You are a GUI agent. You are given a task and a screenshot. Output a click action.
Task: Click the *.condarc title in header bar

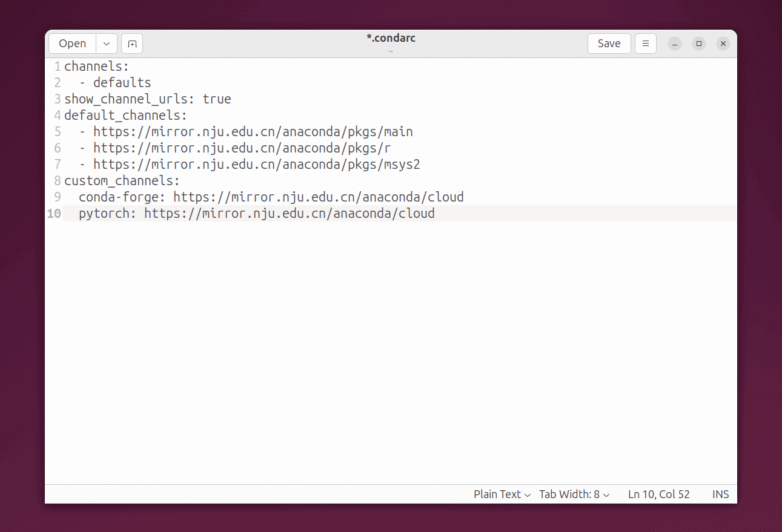(x=391, y=38)
